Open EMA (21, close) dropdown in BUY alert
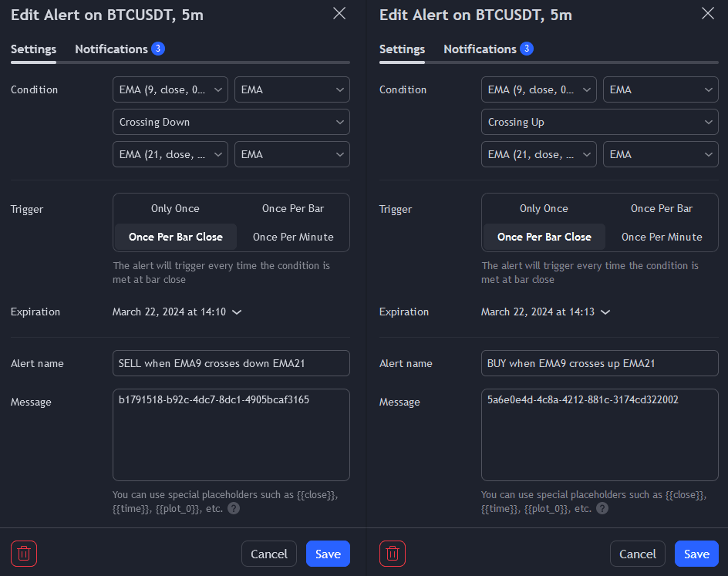 coord(539,154)
